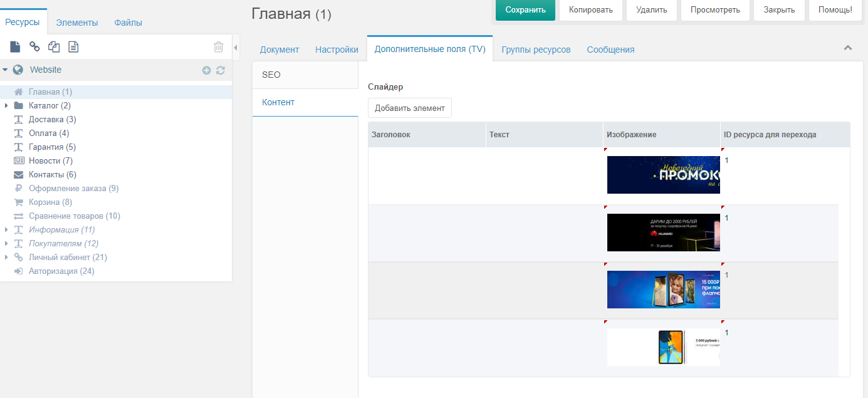
Task: Click the new symlink icon in the resource toolbar
Action: pos(54,46)
